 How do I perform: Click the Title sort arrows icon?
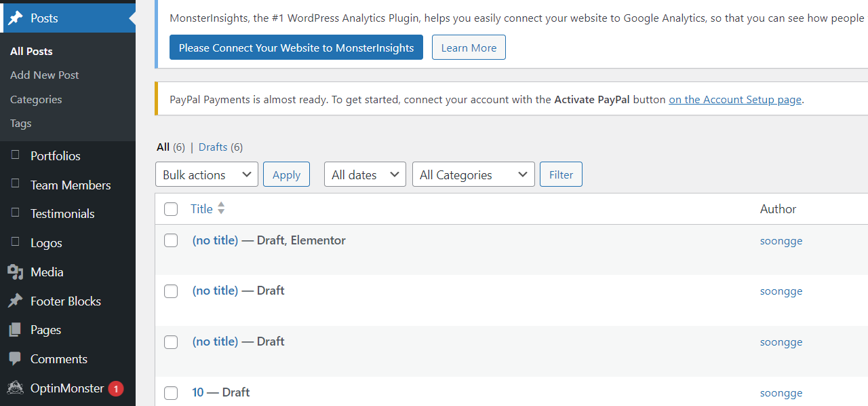221,209
